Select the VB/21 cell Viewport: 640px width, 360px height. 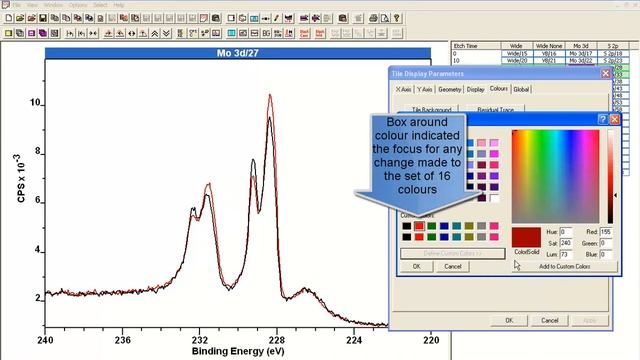tap(549, 60)
